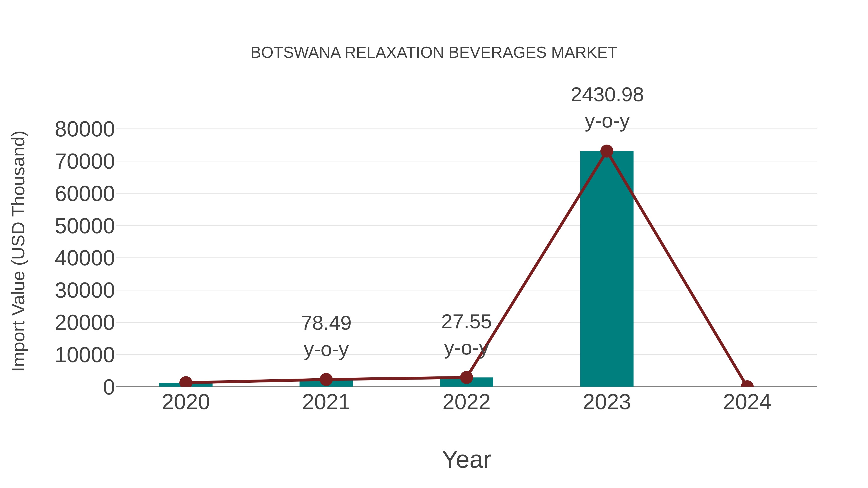Click the 2021 line marker dot

click(326, 380)
